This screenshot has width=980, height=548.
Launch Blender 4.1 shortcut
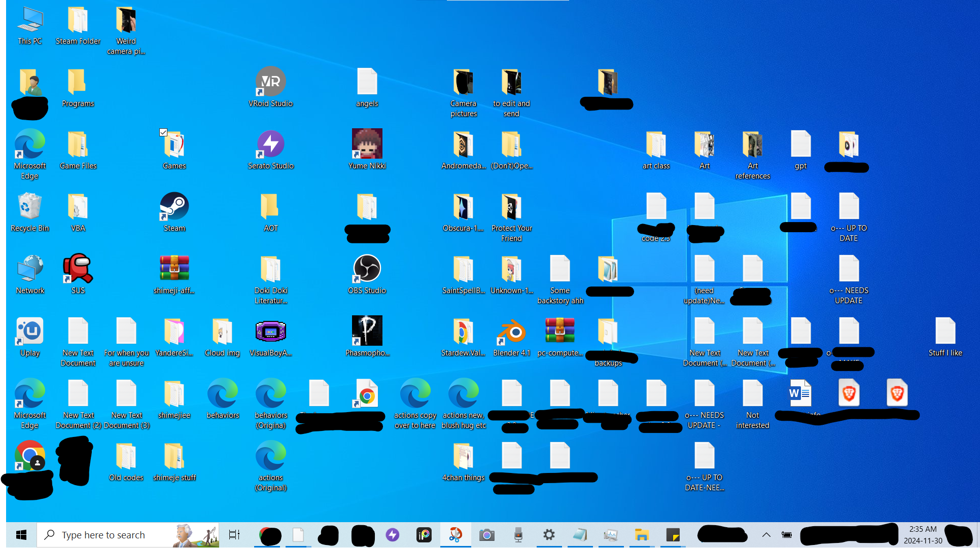click(x=511, y=337)
